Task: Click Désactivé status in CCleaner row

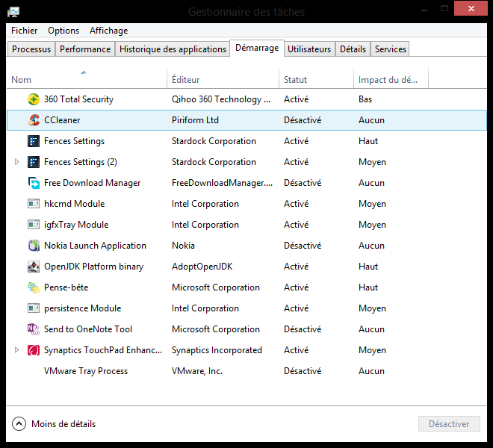Action: [x=303, y=120]
